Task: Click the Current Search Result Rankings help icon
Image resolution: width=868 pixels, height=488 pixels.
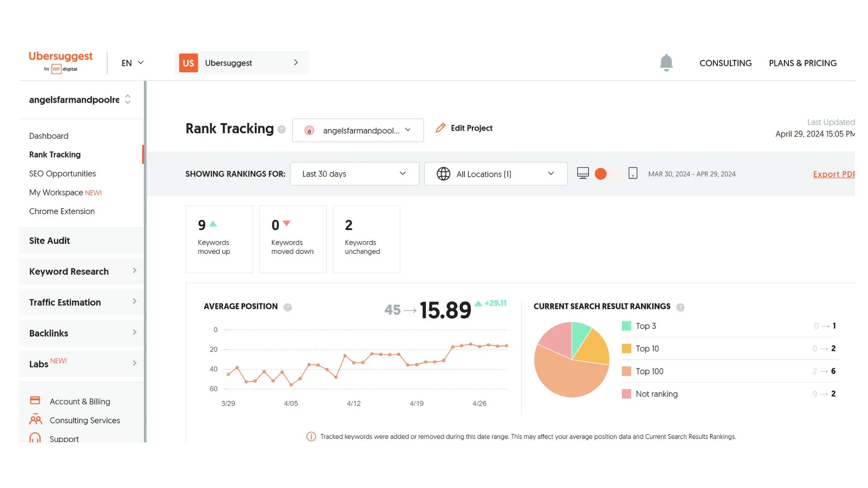Action: [680, 307]
